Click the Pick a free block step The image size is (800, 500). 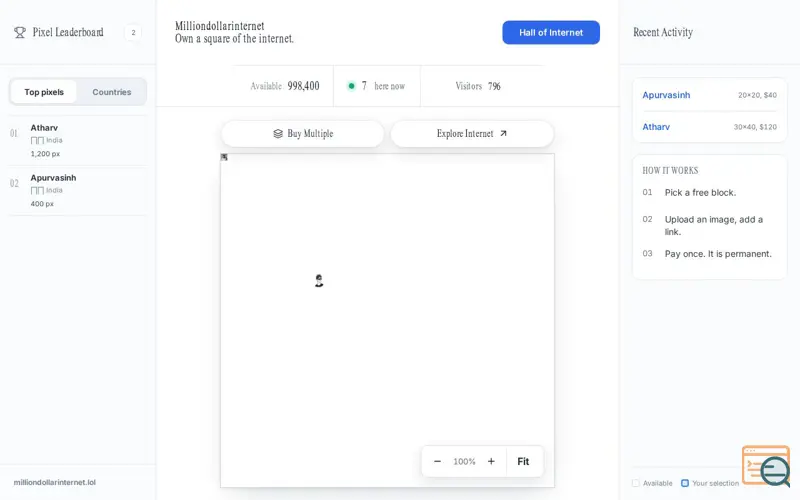click(700, 192)
